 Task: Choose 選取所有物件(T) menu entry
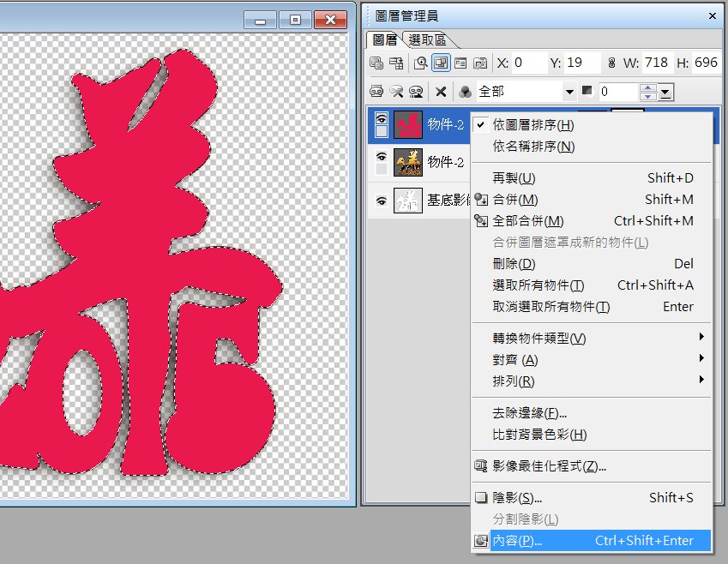(x=592, y=285)
